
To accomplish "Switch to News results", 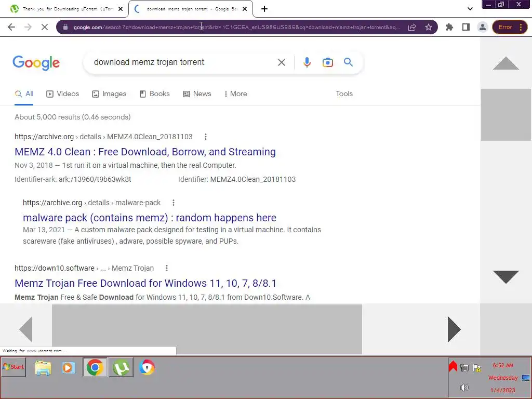I will coord(197,94).
